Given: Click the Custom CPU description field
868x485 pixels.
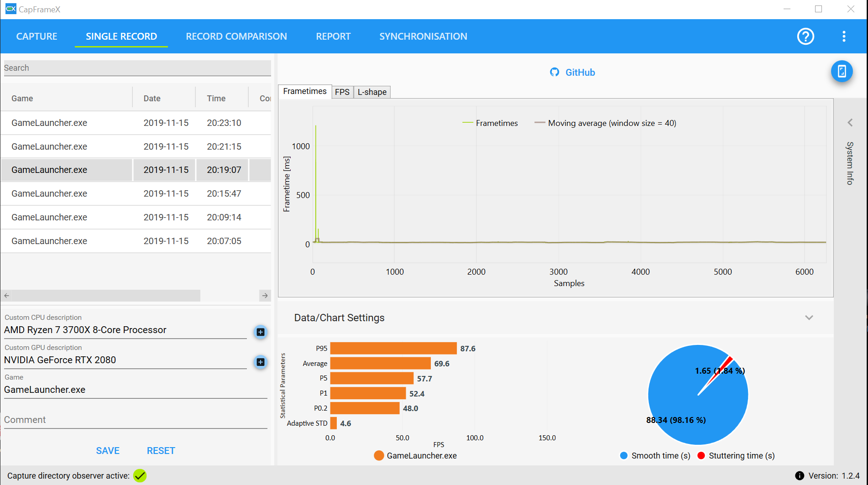Looking at the screenshot, I should click(x=125, y=330).
